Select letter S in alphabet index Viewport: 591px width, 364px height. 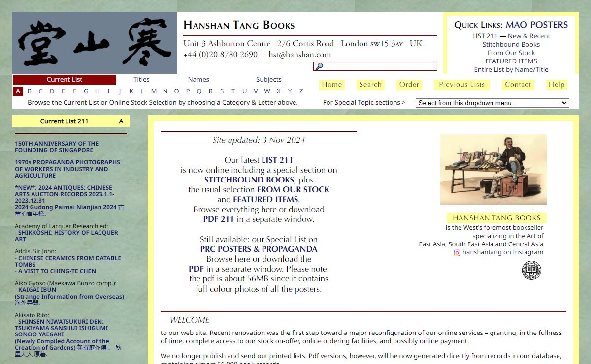coord(222,91)
